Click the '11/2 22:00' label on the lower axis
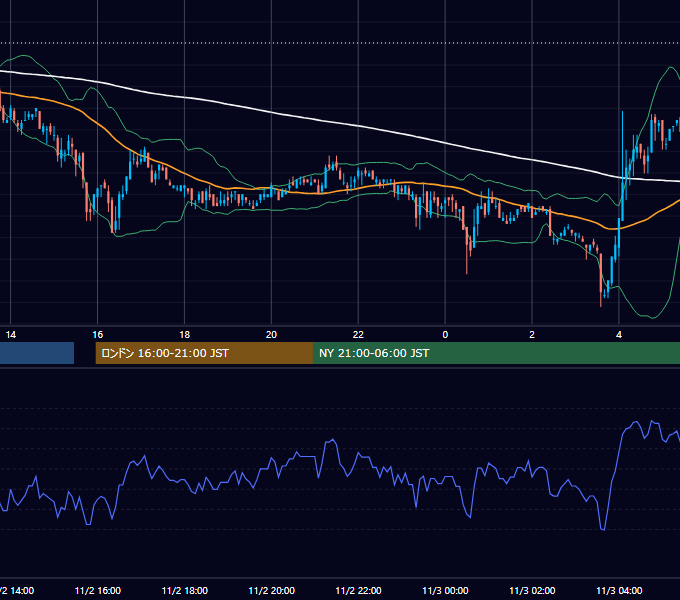This screenshot has width=680, height=600. 358,591
